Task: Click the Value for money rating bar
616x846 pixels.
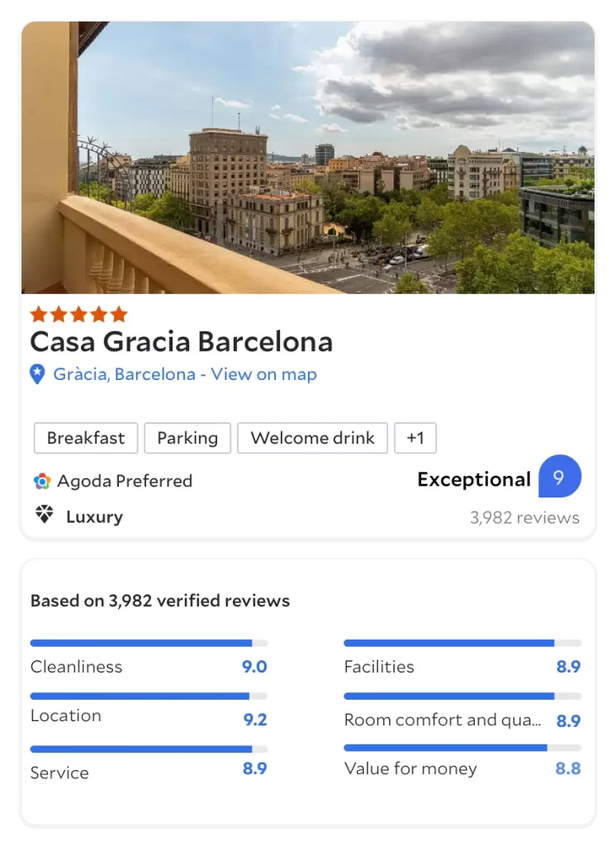Action: [462, 748]
